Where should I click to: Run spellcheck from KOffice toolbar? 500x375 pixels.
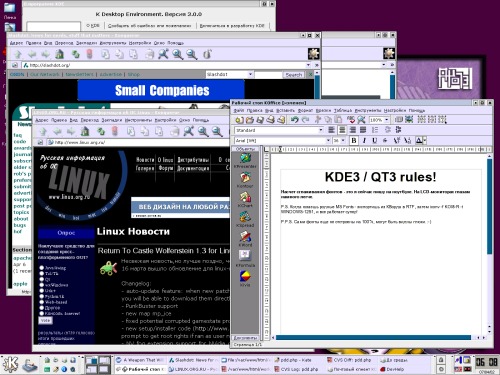(x=351, y=119)
